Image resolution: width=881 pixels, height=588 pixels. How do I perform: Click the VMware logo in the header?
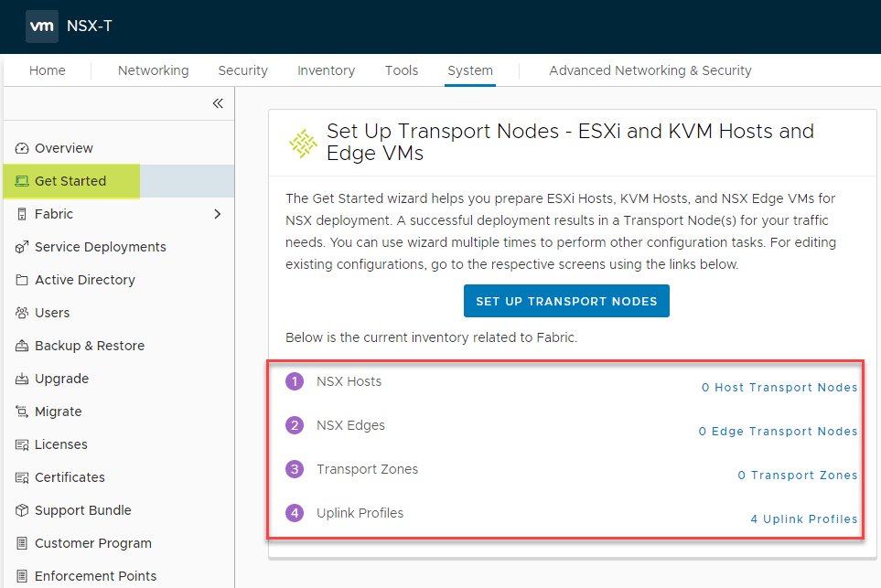click(41, 27)
